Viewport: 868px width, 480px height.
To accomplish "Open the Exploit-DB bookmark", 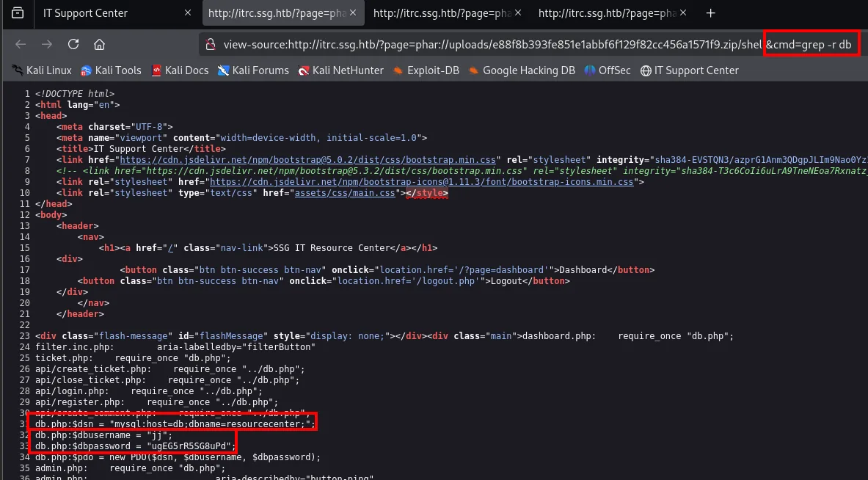I will [x=426, y=70].
